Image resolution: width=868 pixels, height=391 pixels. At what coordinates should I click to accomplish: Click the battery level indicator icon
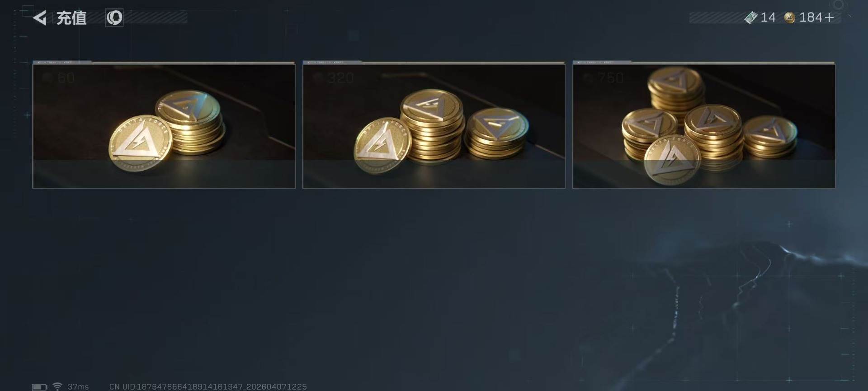(39, 387)
